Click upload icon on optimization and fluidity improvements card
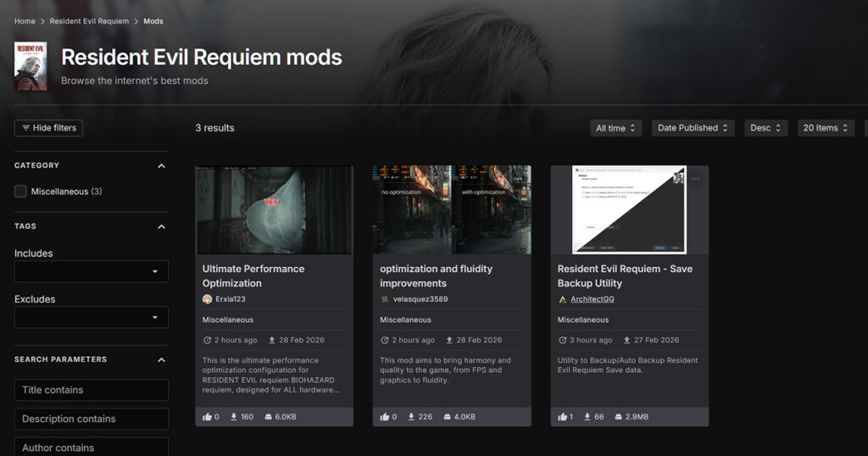Screen dimensions: 868x456 coord(449,341)
